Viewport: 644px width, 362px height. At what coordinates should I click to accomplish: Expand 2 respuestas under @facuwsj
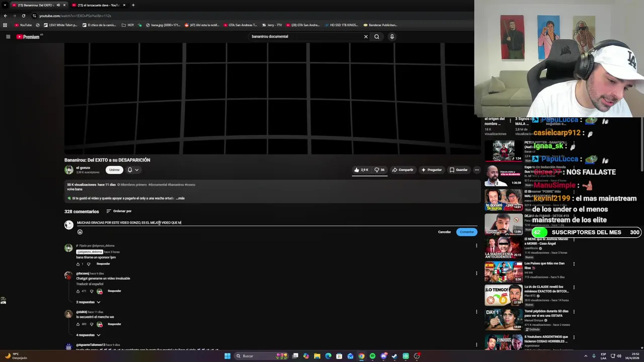tap(88, 302)
